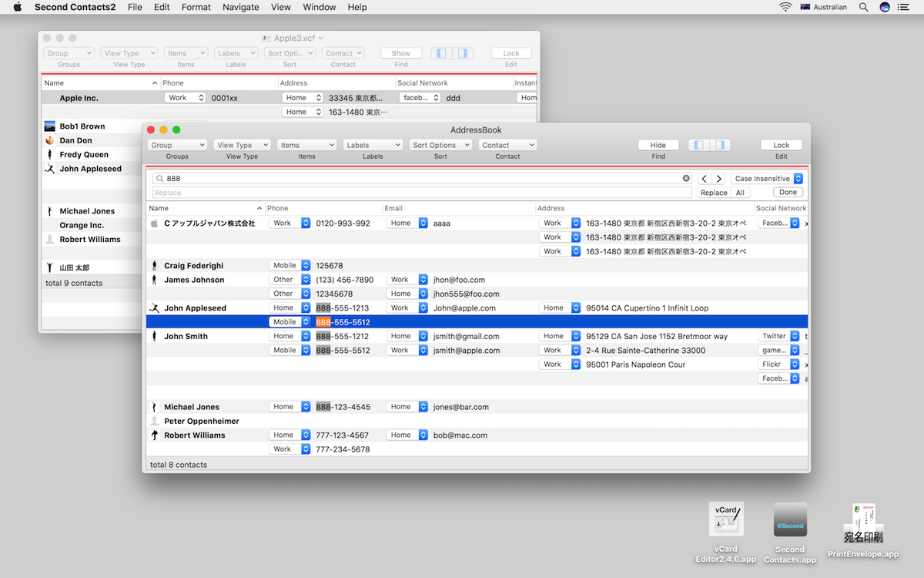Open the Group dropdown in AddressBook
Screen dimensions: 924x578
pos(177,145)
